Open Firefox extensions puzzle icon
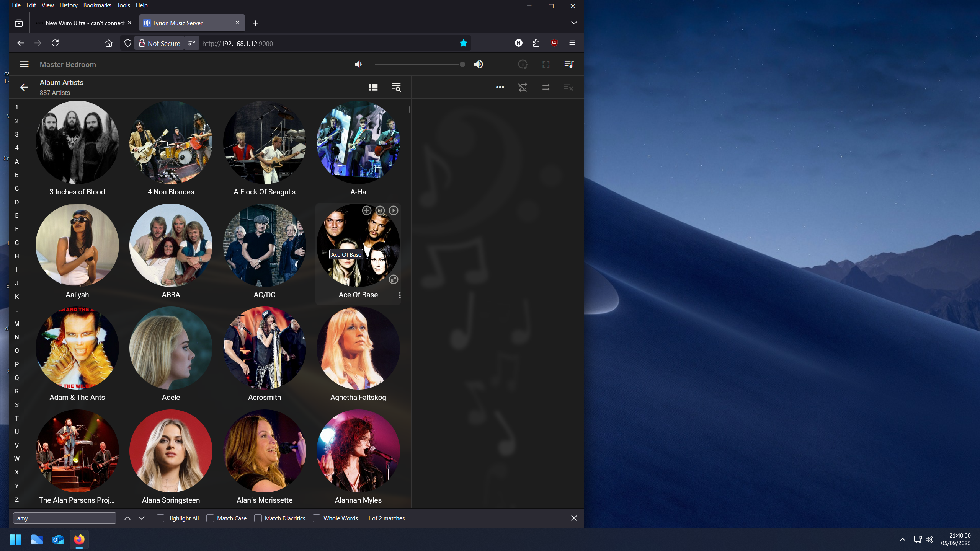980x551 pixels. 536,43
